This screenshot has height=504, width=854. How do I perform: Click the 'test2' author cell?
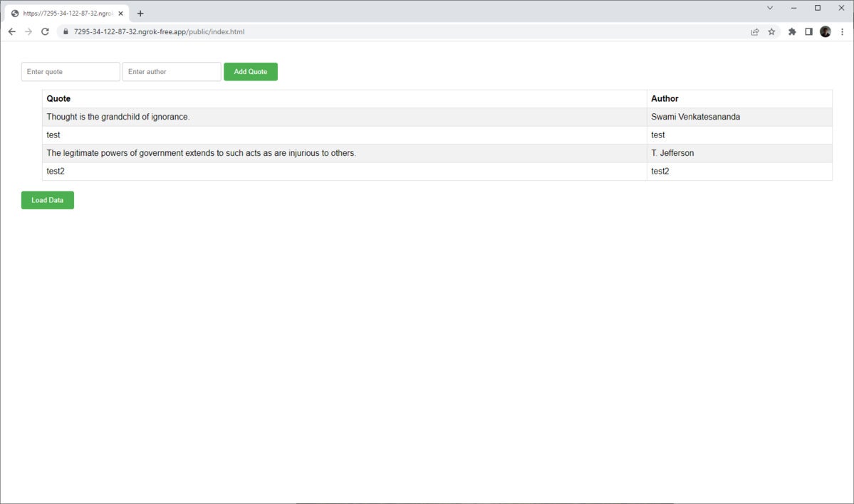739,171
